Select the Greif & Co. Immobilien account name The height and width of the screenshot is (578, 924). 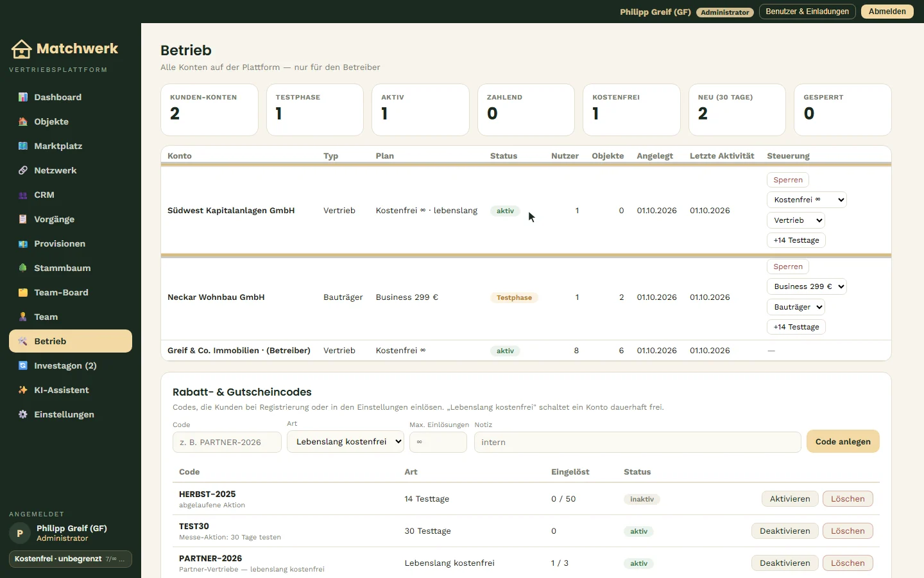pos(239,351)
